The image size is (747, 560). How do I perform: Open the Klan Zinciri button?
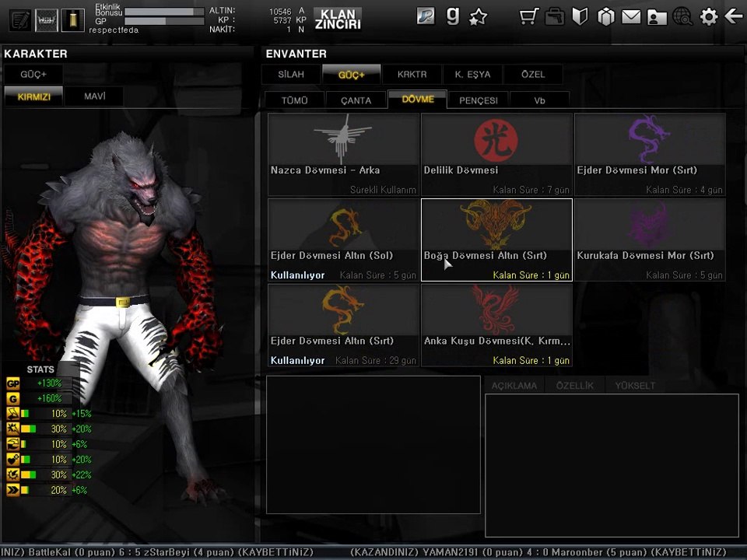[338, 19]
